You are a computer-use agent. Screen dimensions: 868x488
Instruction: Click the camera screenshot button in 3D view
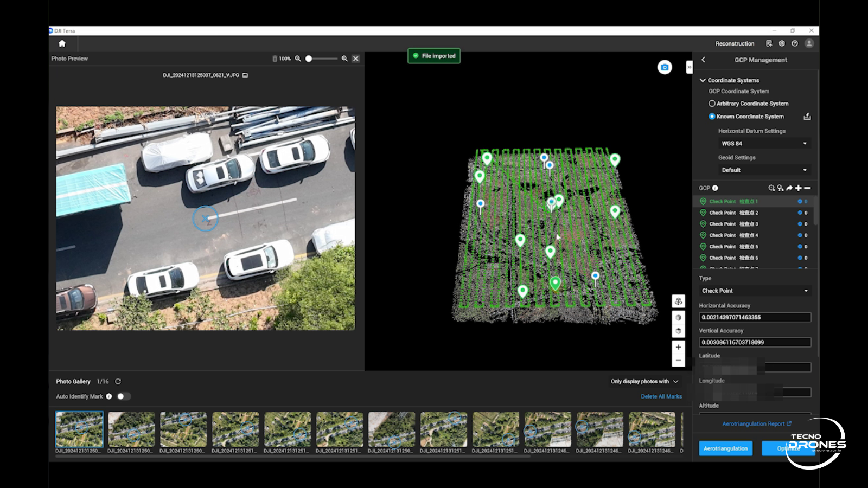point(665,67)
